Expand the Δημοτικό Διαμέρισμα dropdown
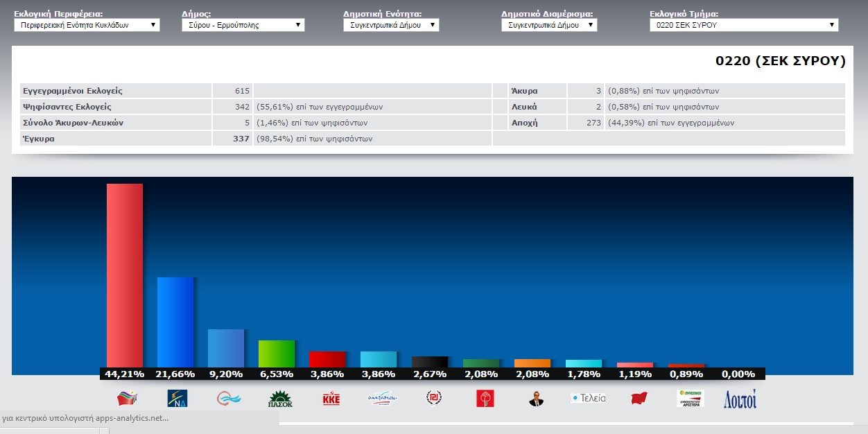 click(548, 25)
